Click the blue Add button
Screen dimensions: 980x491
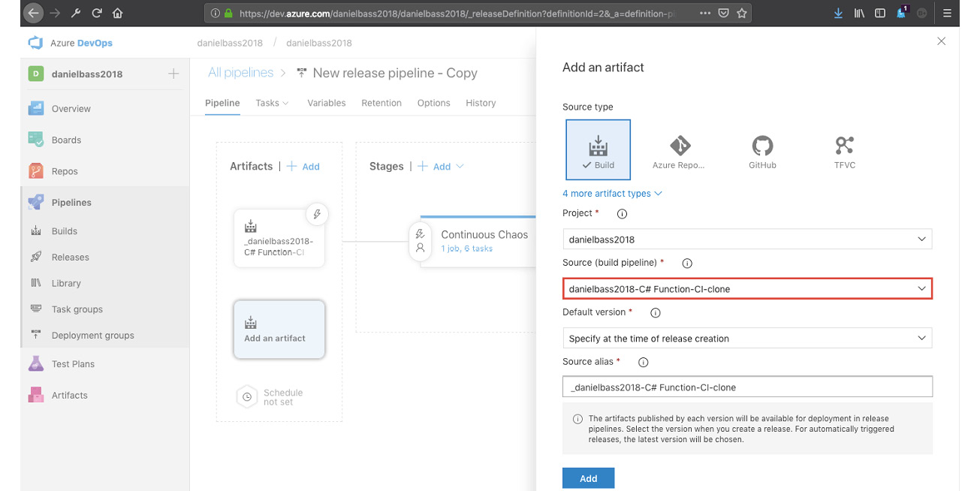589,478
